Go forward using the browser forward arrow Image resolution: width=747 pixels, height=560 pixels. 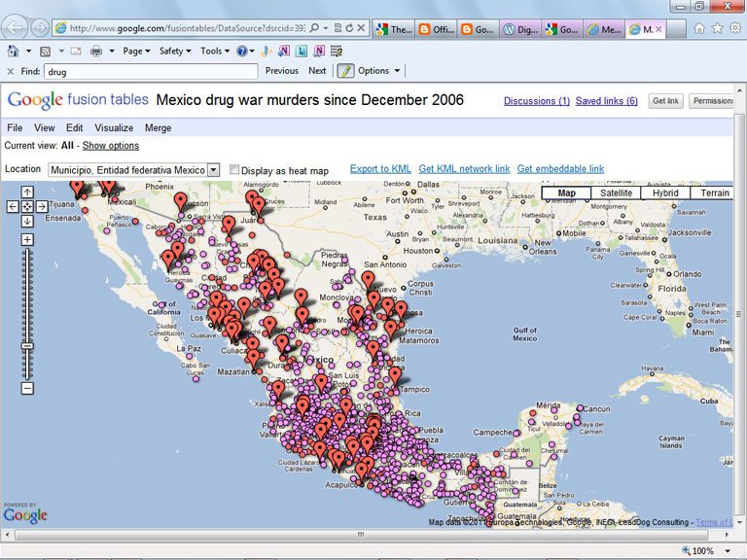coord(40,28)
